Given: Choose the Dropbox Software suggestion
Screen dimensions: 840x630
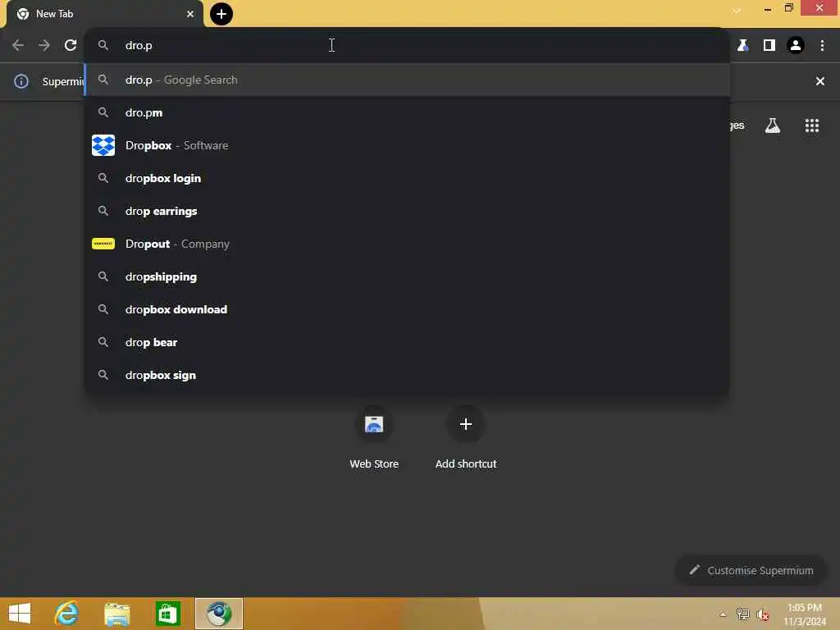Looking at the screenshot, I should (407, 145).
